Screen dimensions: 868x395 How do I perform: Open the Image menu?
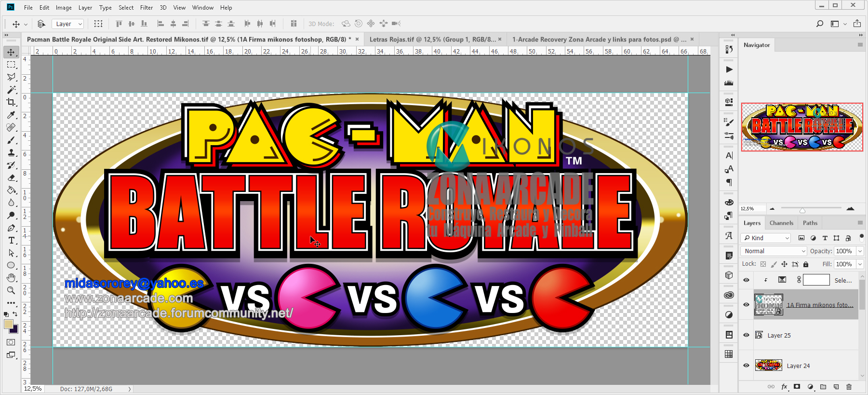[x=64, y=8]
